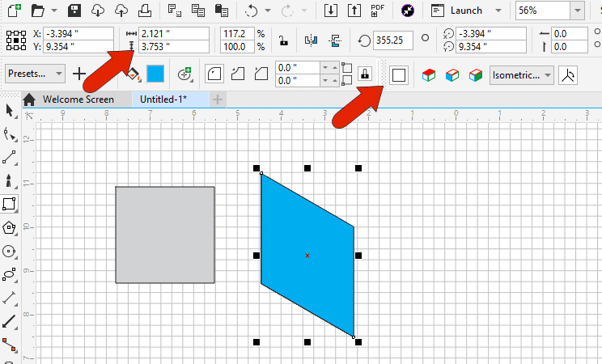This screenshot has width=602, height=364.
Task: Open the Isometric dropdown list
Action: (x=522, y=74)
